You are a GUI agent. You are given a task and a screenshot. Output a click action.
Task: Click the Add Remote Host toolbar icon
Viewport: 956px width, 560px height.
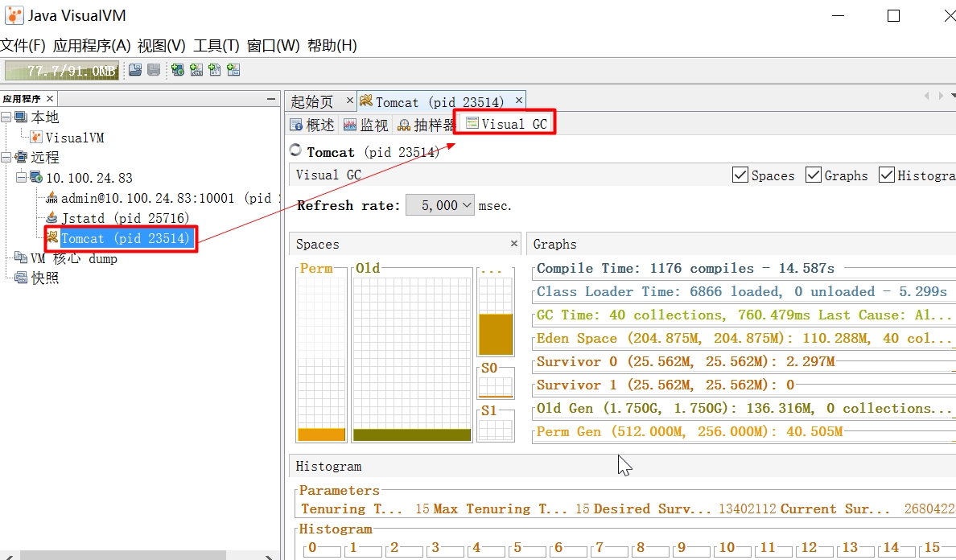[x=177, y=70]
